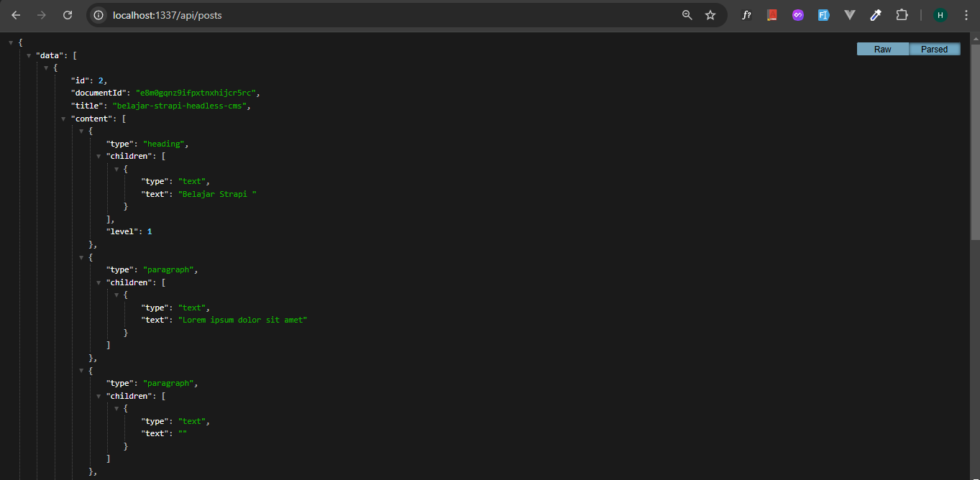Viewport: 980px width, 480px height.
Task: Click the page reload button
Action: coord(67,14)
